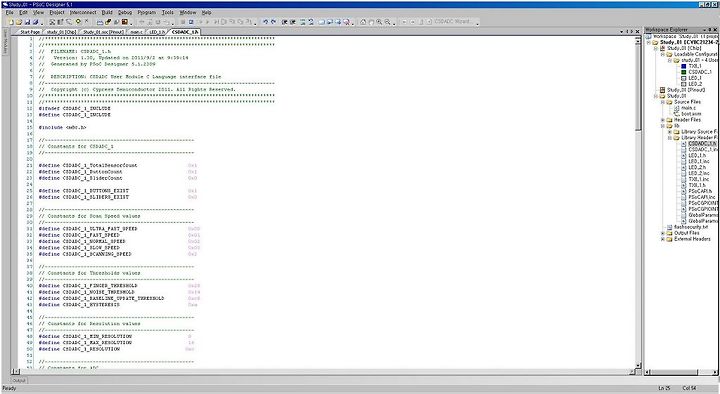Click the Save file toolbar icon
Viewport: 720px width, 394px height.
pyautogui.click(x=28, y=22)
